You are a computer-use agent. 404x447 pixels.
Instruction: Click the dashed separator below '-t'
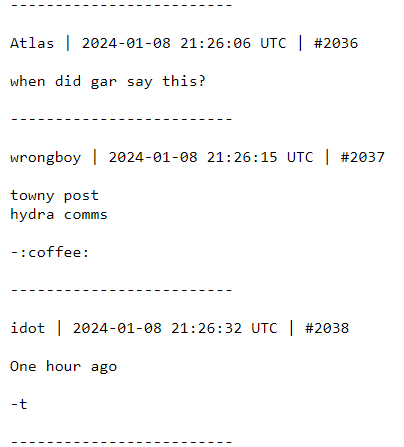click(121, 442)
